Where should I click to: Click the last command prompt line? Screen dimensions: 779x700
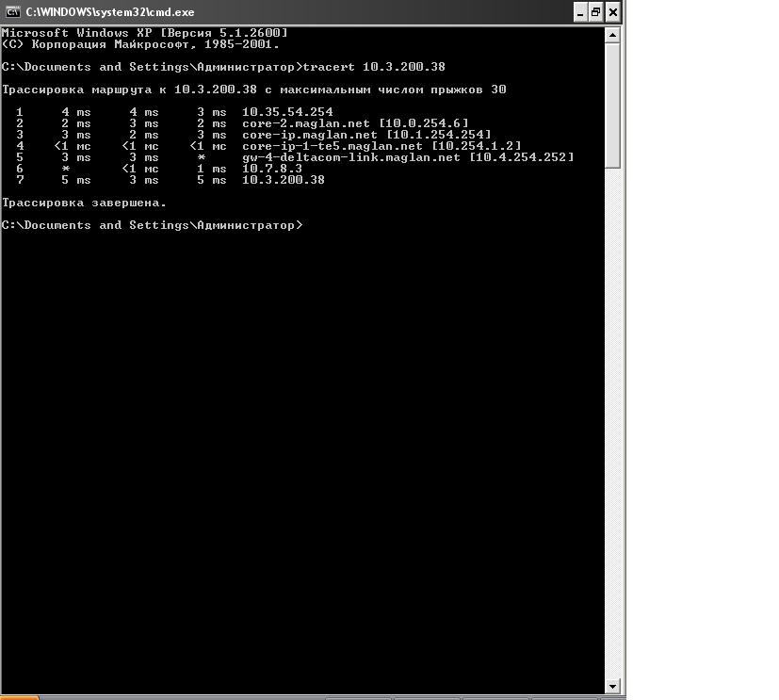pyautogui.click(x=152, y=225)
